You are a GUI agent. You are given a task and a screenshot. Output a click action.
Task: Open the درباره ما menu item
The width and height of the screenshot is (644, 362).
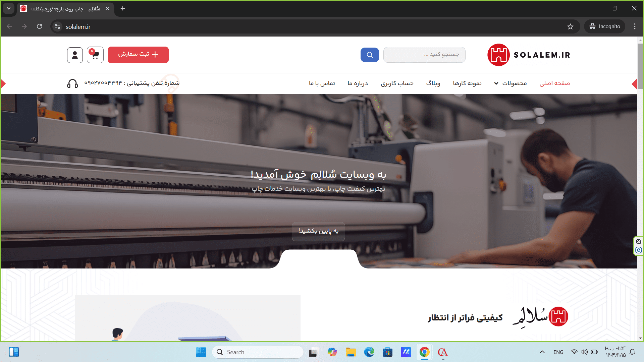tap(358, 83)
